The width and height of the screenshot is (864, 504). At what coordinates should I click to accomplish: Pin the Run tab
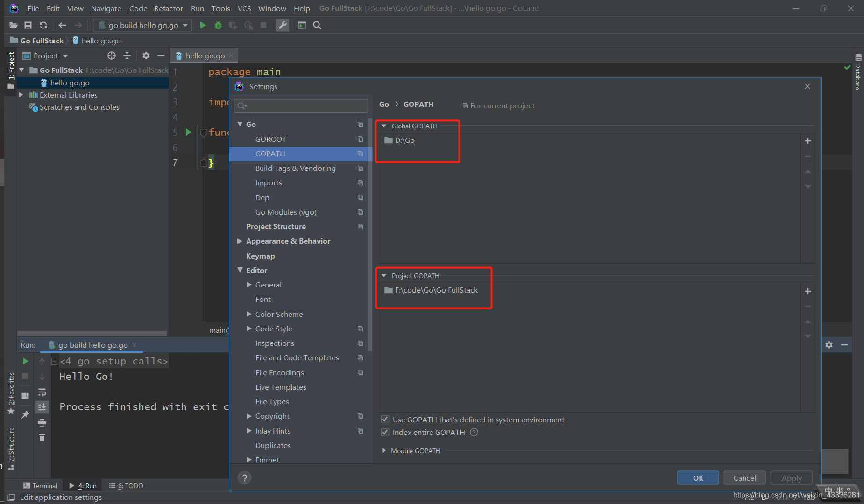tap(25, 414)
